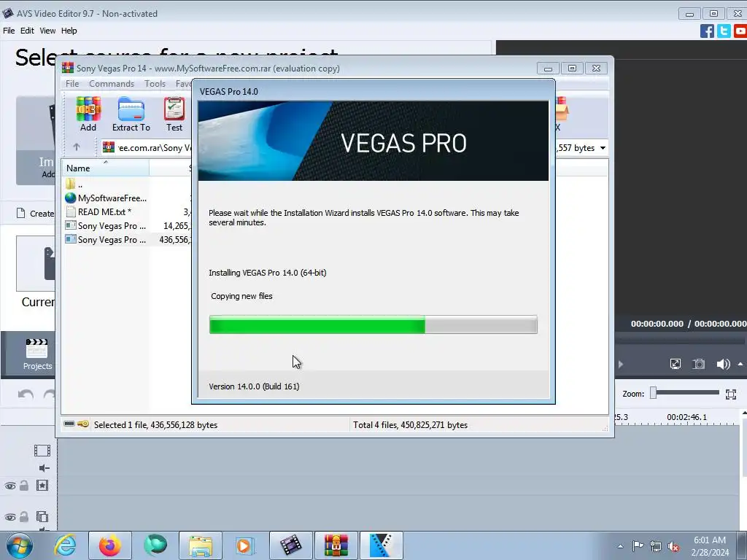Open the File menu in WinRAR
747x560 pixels.
pos(72,84)
